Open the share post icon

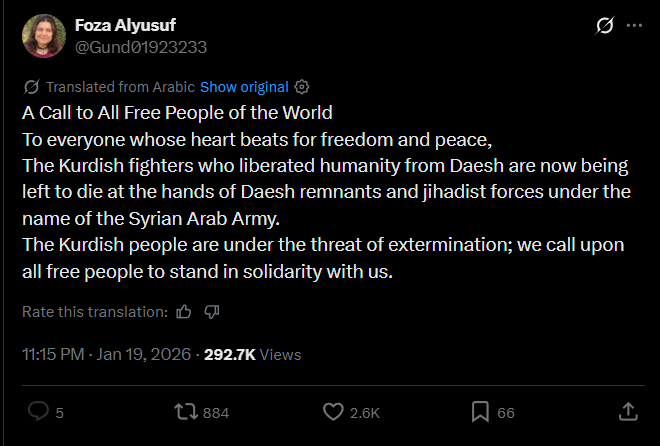[x=628, y=412]
